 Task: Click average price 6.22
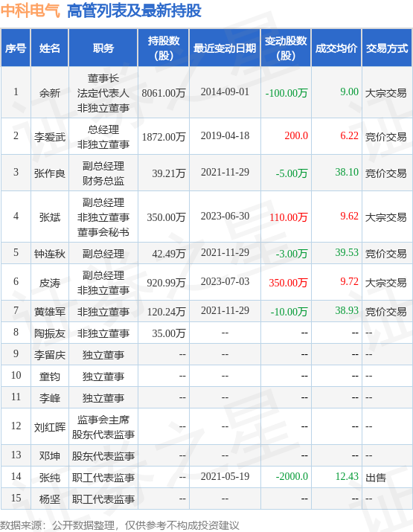click(x=349, y=135)
